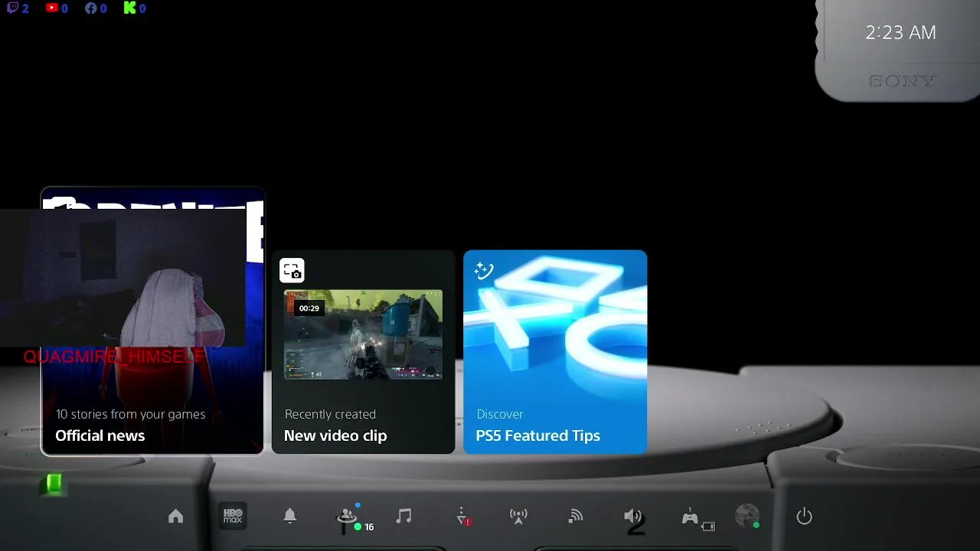
Task: Click the 'Discover' label
Action: pos(500,414)
